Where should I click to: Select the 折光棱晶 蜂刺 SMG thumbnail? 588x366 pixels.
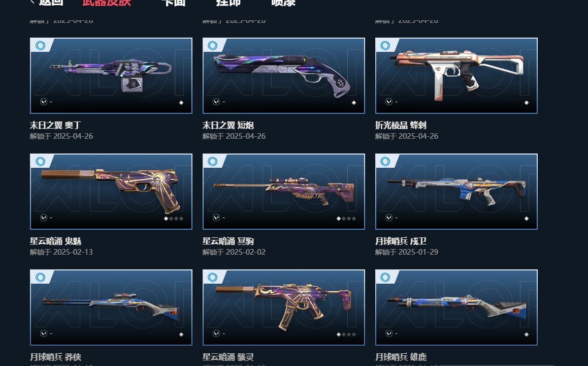(x=456, y=75)
